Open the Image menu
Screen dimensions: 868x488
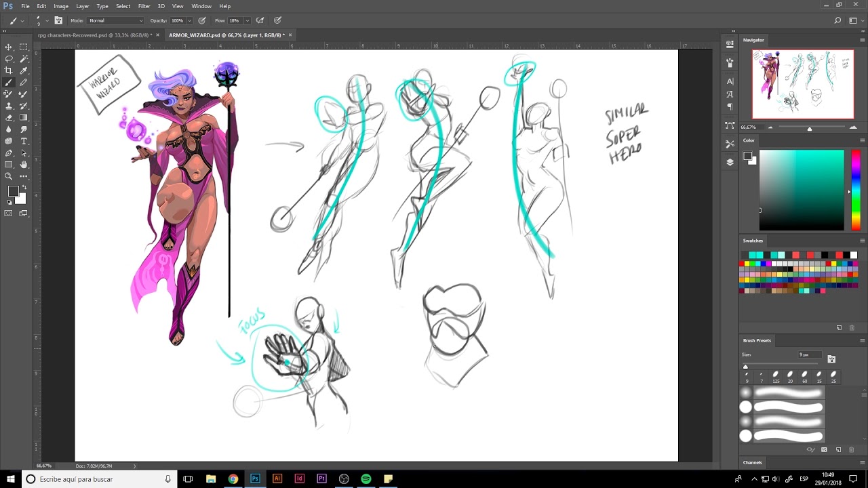pos(61,6)
